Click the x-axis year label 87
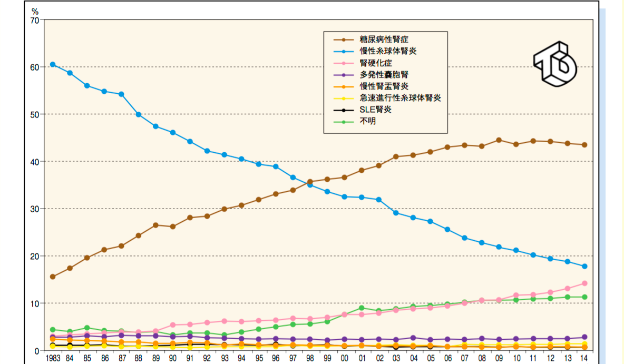 click(122, 358)
